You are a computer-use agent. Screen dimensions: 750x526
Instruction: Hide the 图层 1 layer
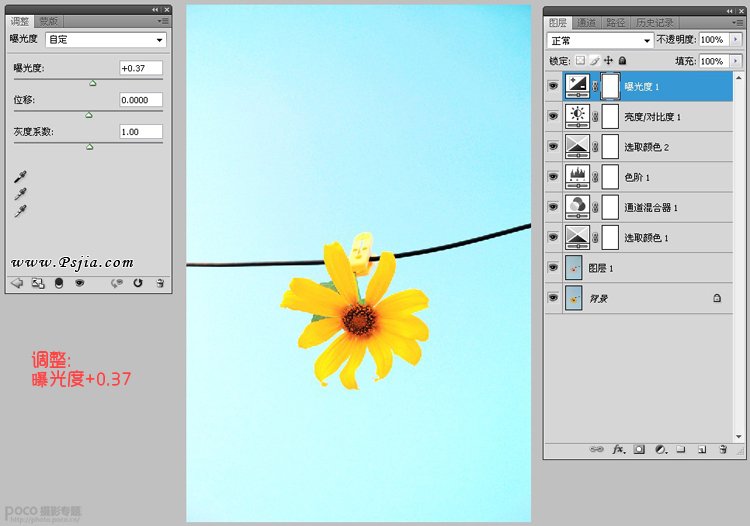(x=553, y=267)
